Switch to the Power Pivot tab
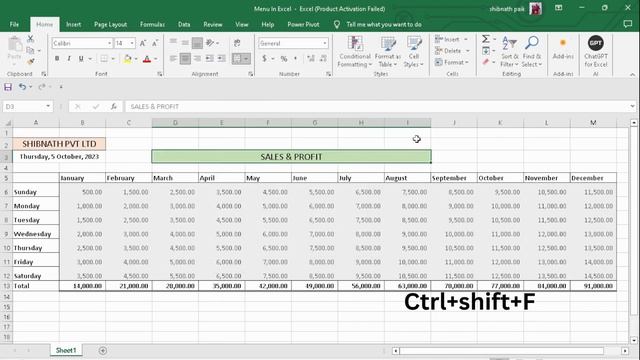Image resolution: width=640 pixels, height=360 pixels. tap(303, 24)
